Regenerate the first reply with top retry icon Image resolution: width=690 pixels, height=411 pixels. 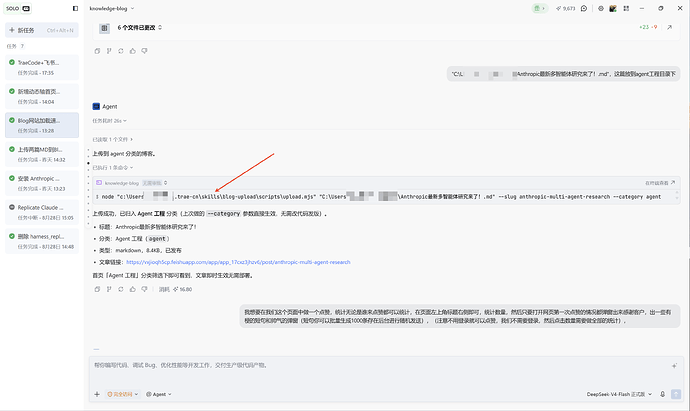121,51
